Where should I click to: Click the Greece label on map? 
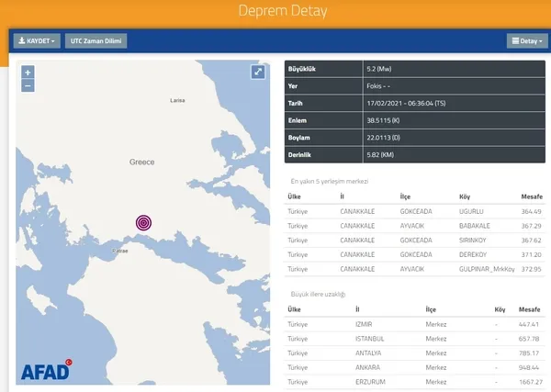click(x=141, y=162)
